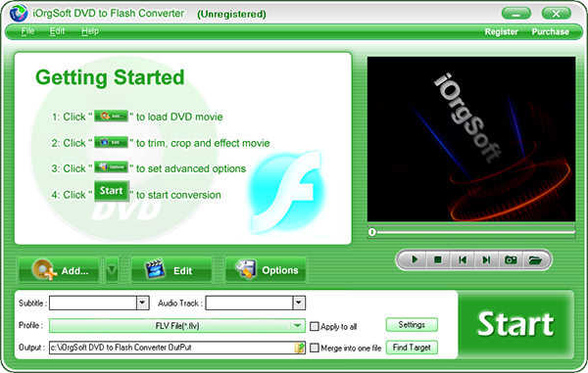Expand the arrow next to Add button
The width and height of the screenshot is (588, 373).
pos(112,269)
